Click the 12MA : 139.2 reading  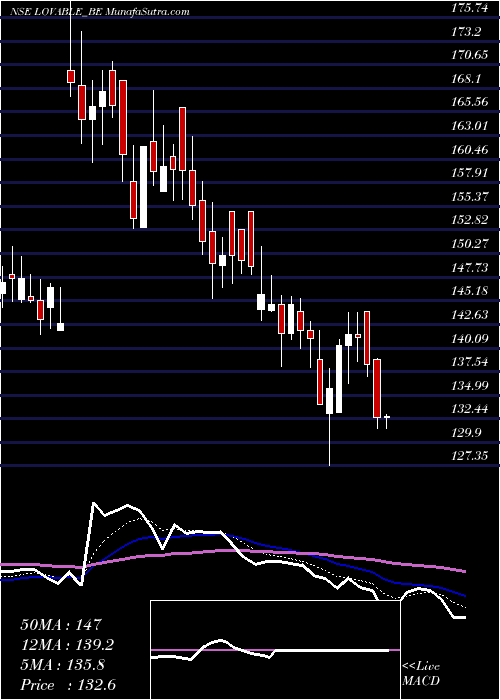[x=67, y=644]
